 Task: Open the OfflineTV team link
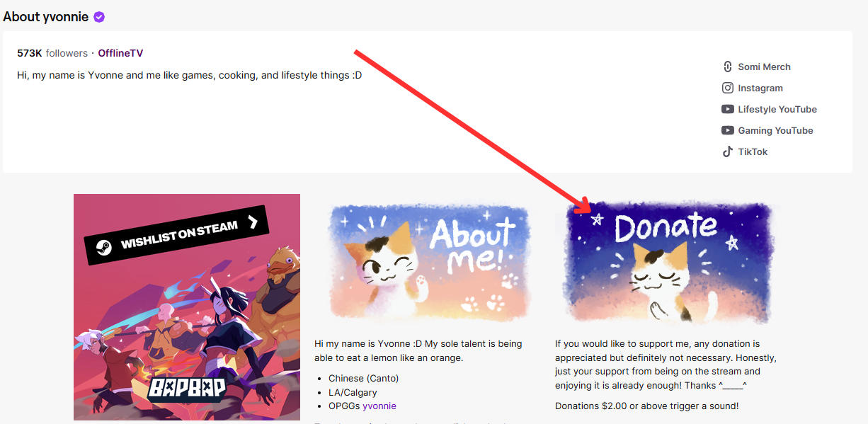120,53
